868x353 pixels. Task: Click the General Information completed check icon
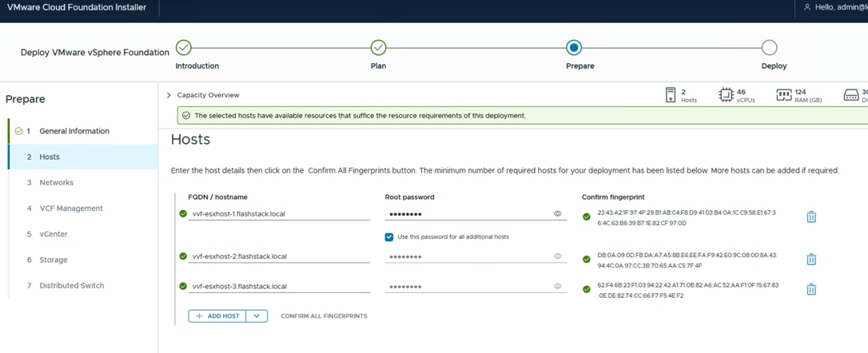(x=18, y=131)
